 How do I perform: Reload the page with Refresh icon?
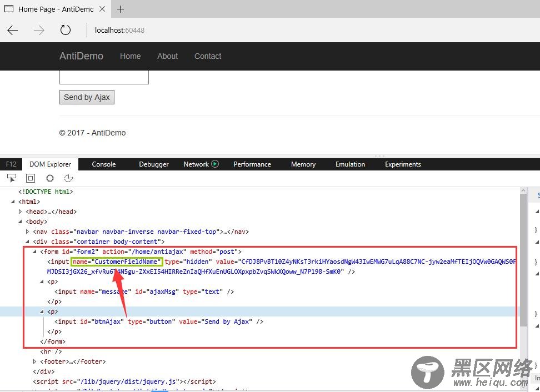(66, 31)
